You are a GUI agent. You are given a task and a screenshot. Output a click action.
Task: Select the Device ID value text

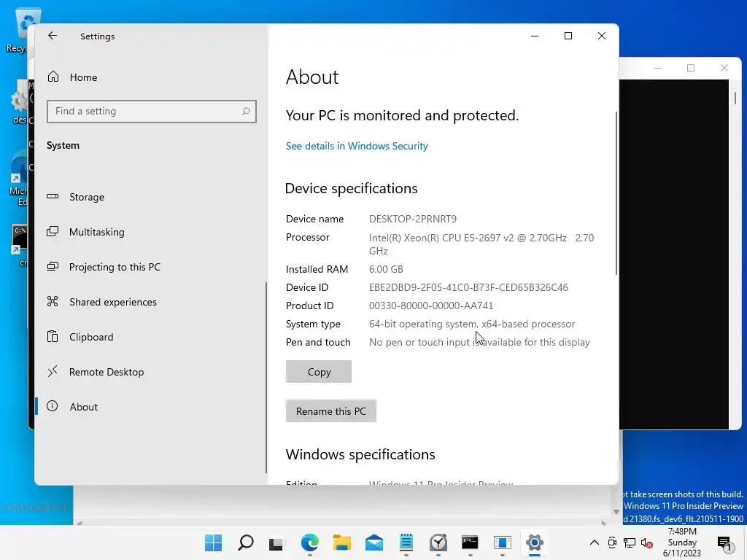click(x=468, y=287)
